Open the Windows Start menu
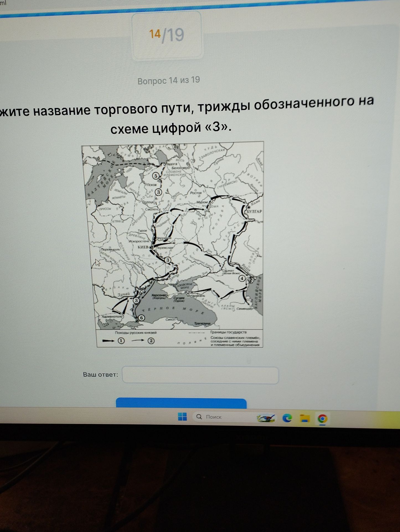Image resolution: width=400 pixels, height=532 pixels. pos(182,416)
